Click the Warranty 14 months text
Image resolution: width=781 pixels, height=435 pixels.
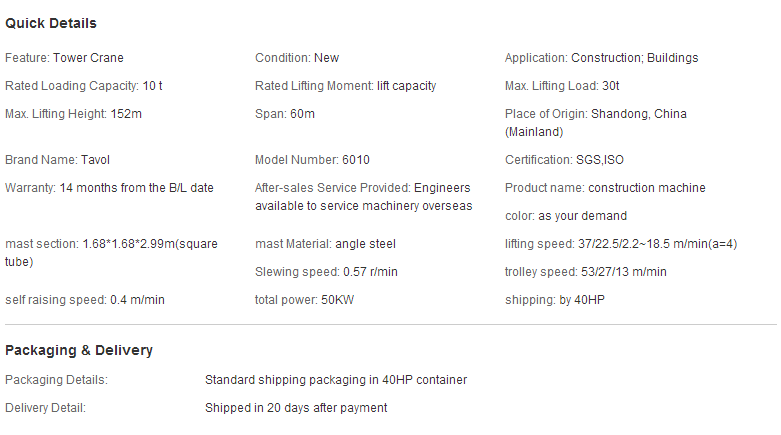point(109,188)
